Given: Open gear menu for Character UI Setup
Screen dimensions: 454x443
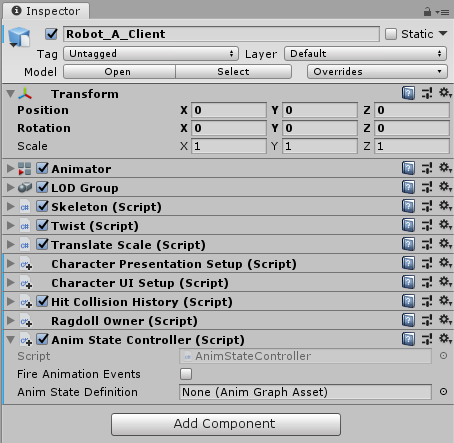Looking at the screenshot, I should click(x=445, y=282).
